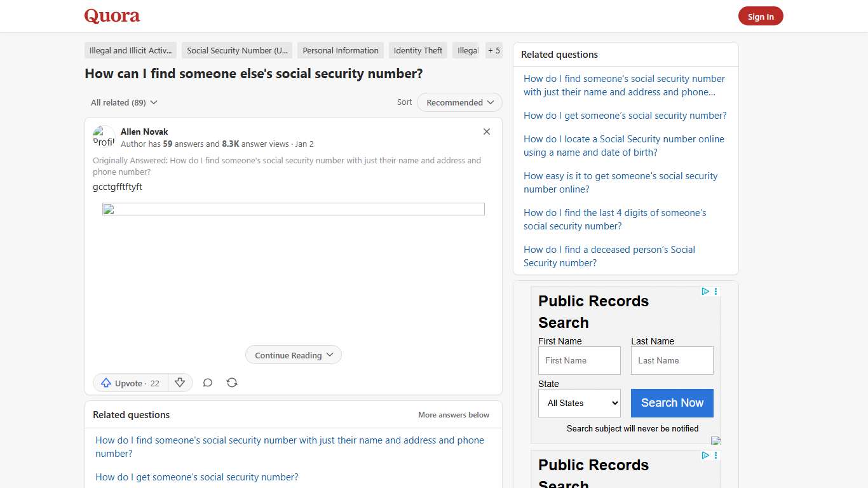Dismiss Allen Novak's answer with the X icon
This screenshot has width=868, height=488.
click(487, 132)
